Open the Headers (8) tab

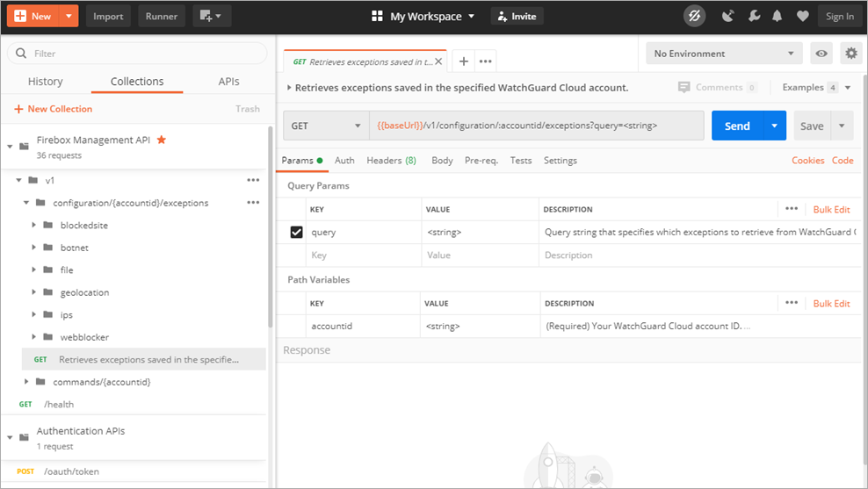click(391, 161)
